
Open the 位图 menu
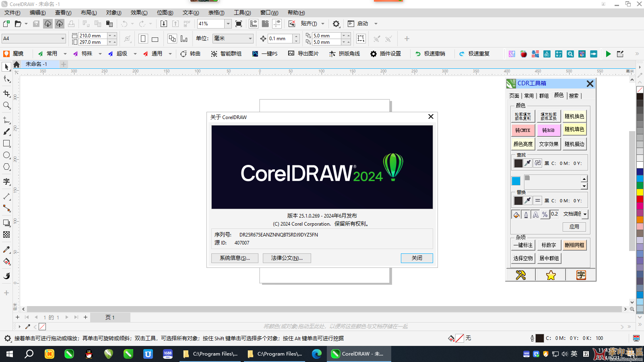pos(165,12)
